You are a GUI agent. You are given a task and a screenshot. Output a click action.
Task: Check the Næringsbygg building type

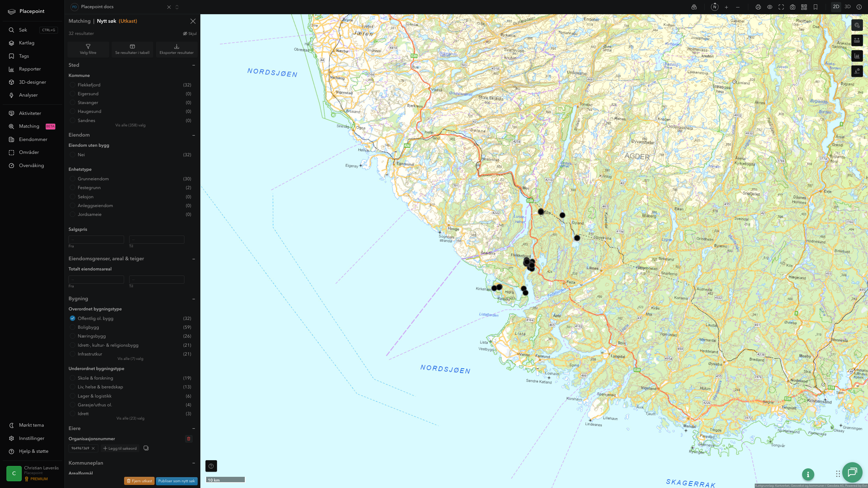point(73,336)
